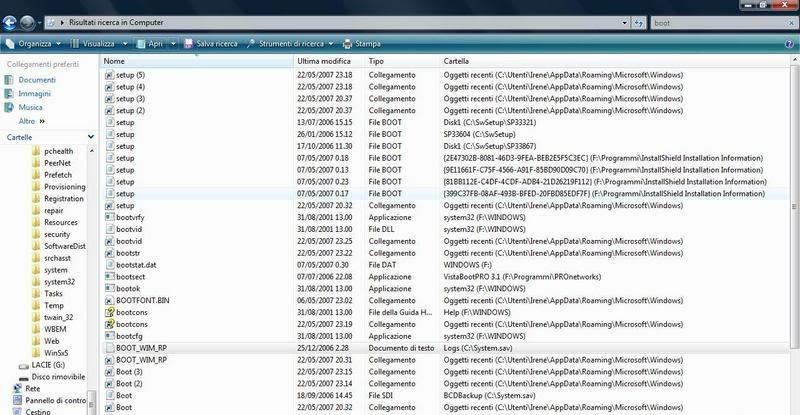This screenshot has height=415, width=800.
Task: Select the srchasst folder in tree
Action: tap(51, 258)
